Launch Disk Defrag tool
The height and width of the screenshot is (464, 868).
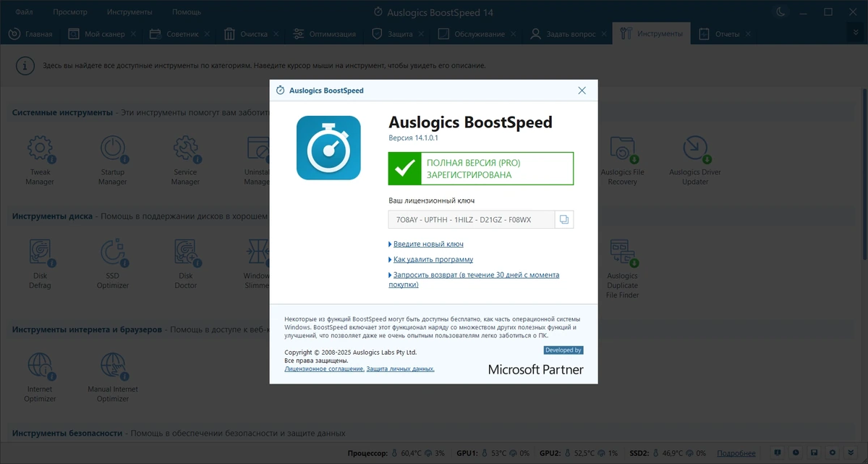tap(40, 265)
